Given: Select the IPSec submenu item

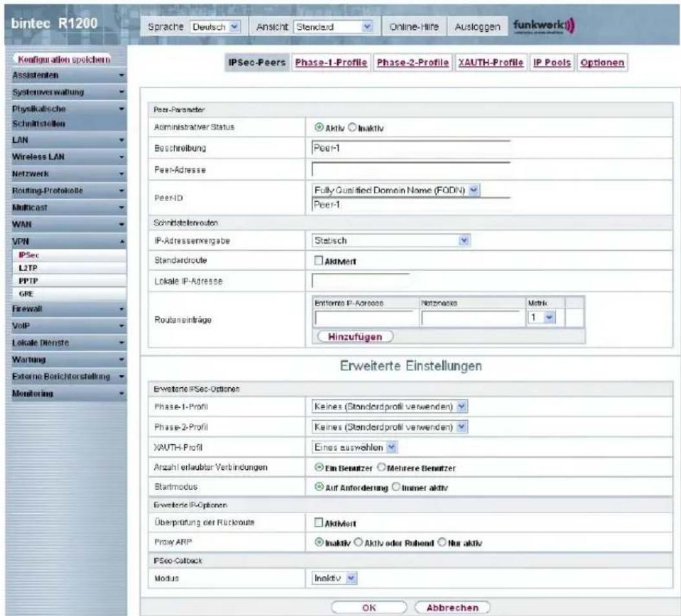Looking at the screenshot, I should (70, 255).
